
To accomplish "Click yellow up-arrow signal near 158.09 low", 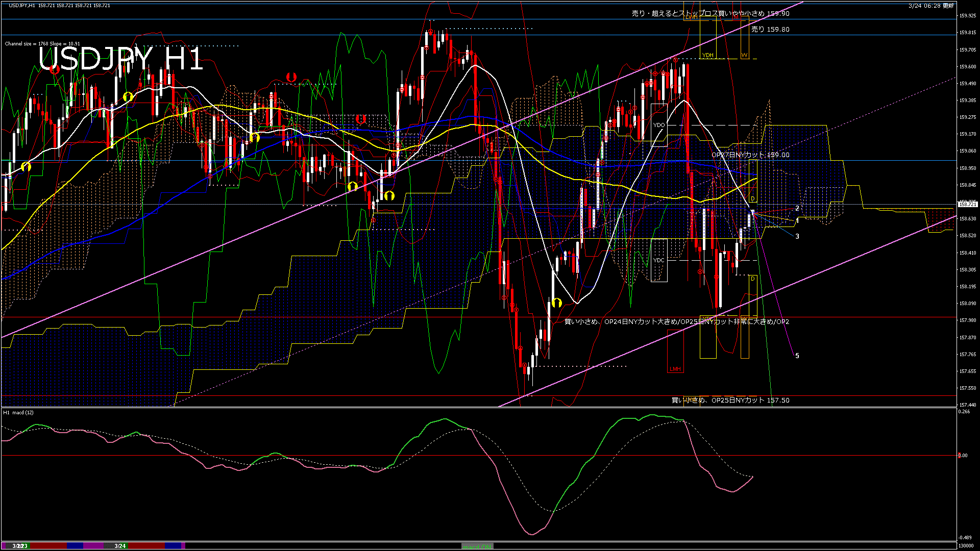I will 557,303.
